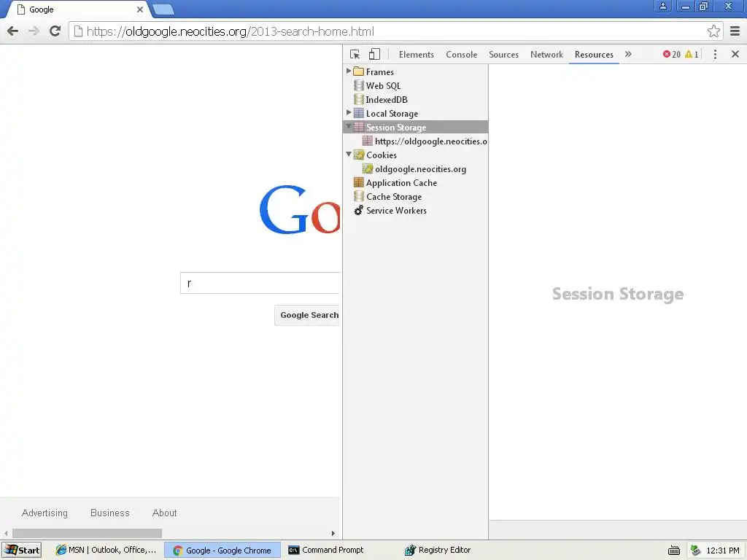
Task: Switch to the Sources tab
Action: 503,54
